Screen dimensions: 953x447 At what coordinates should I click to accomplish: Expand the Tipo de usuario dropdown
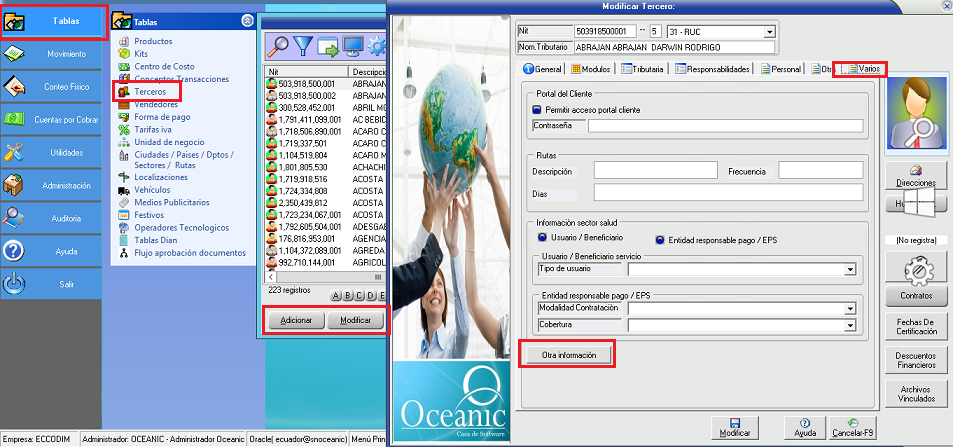(850, 269)
